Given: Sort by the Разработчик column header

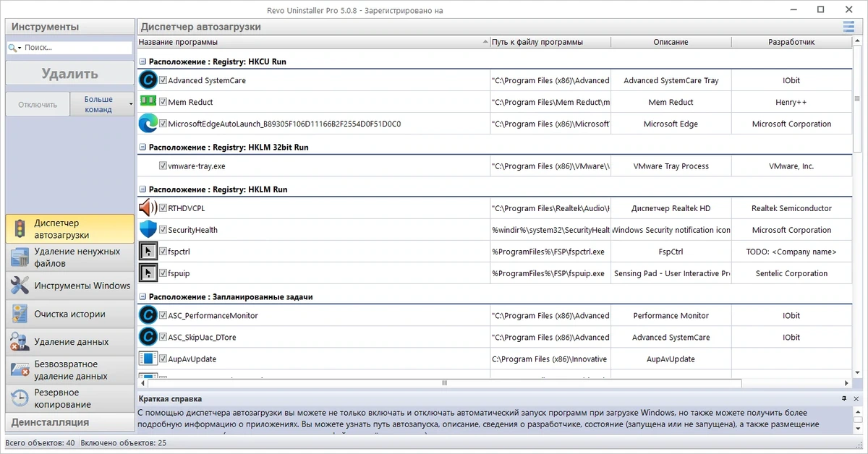Looking at the screenshot, I should 791,42.
